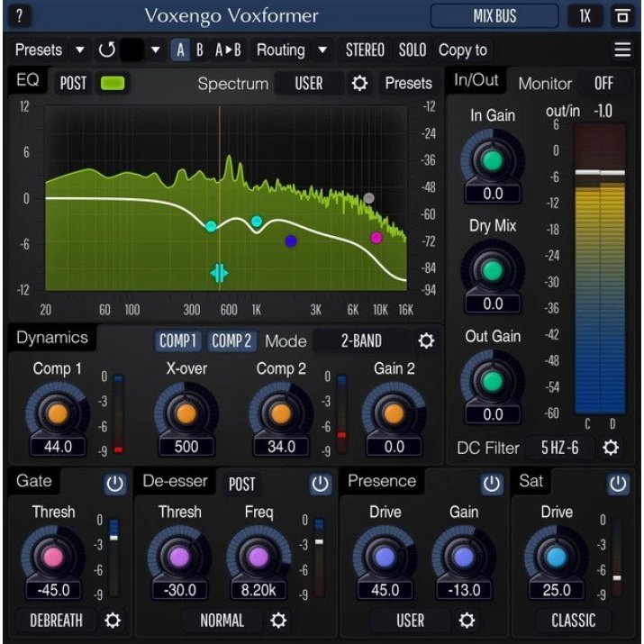Click the Comp 1 value field 44.0
This screenshot has width=644, height=644.
click(58, 447)
